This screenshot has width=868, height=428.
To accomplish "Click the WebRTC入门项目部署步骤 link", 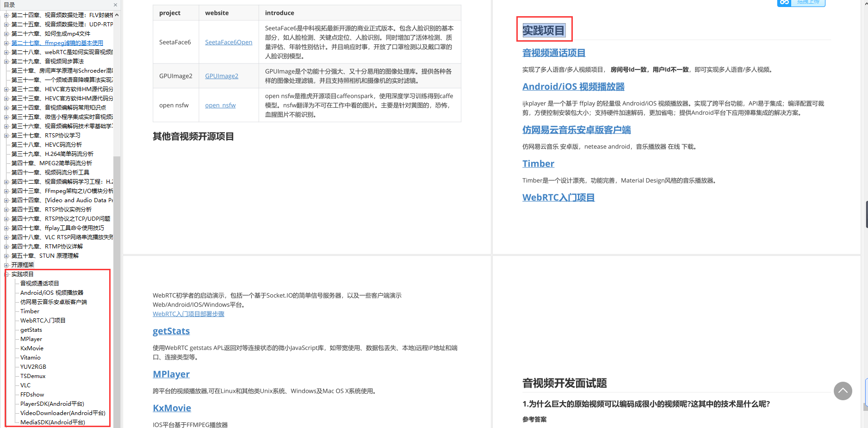I will coord(188,314).
